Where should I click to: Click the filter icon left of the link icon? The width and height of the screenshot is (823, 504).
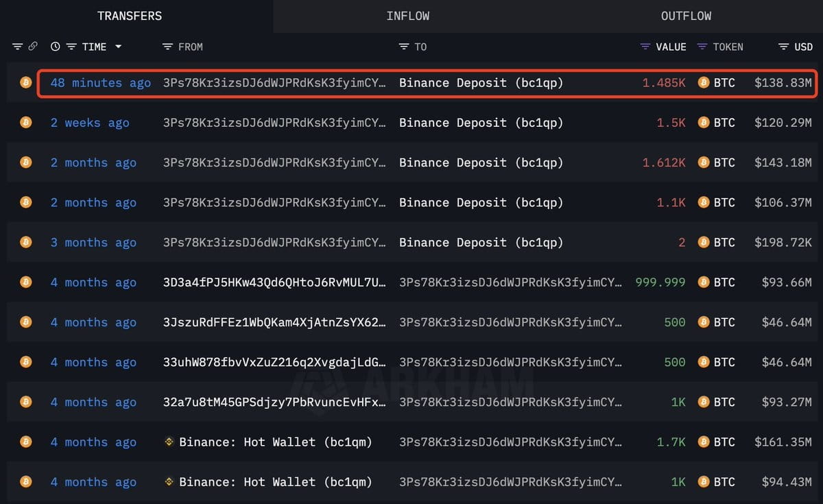pyautogui.click(x=18, y=47)
